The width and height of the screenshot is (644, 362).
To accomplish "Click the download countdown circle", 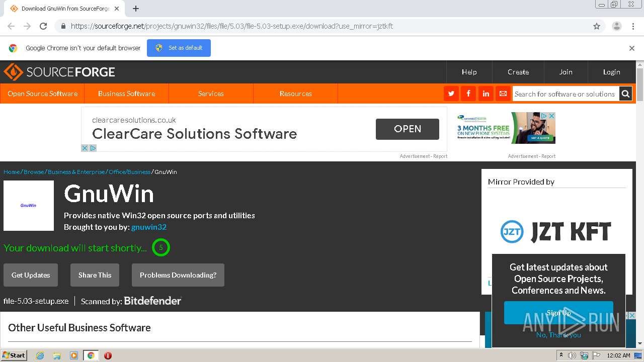I will (161, 247).
